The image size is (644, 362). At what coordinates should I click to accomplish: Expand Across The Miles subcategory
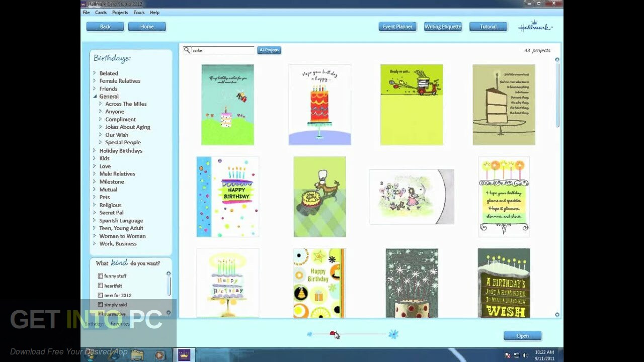(x=101, y=104)
